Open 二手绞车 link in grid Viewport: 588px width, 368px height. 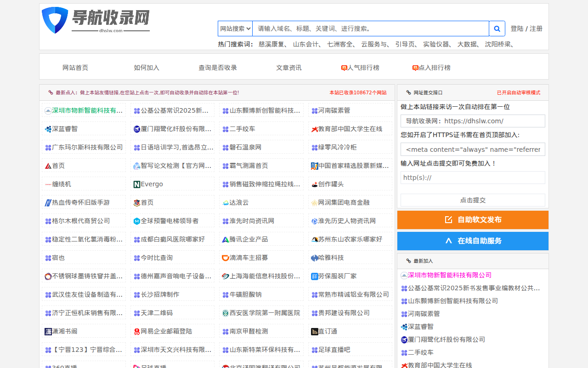point(243,129)
